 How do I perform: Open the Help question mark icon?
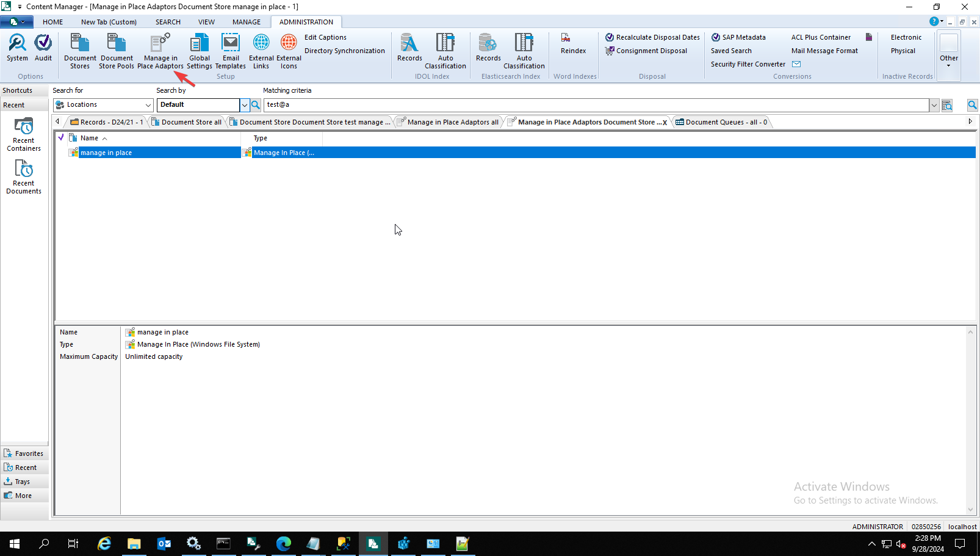pyautogui.click(x=934, y=21)
